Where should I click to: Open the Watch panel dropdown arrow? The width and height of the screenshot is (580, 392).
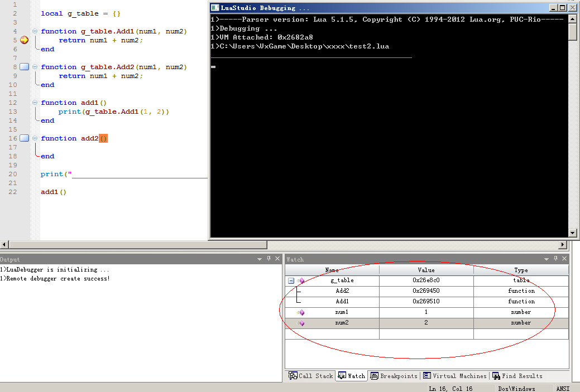pos(547,259)
